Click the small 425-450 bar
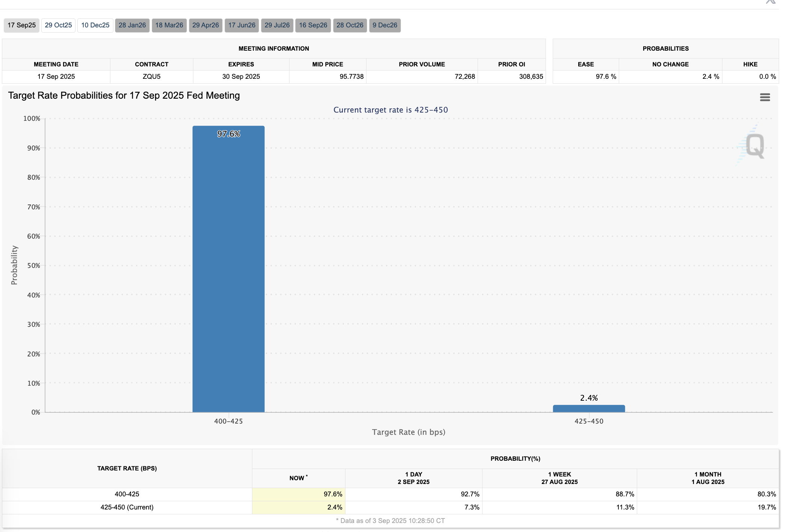The height and width of the screenshot is (532, 787). pyautogui.click(x=588, y=409)
